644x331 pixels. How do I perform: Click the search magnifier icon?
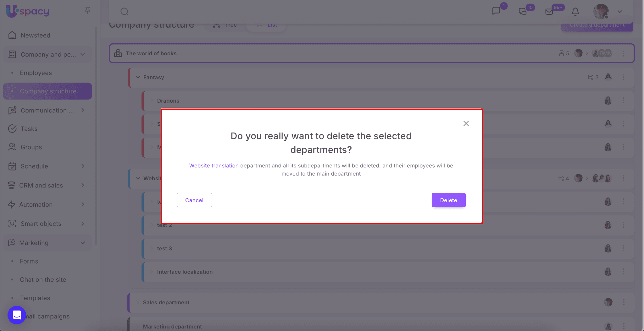pos(125,12)
